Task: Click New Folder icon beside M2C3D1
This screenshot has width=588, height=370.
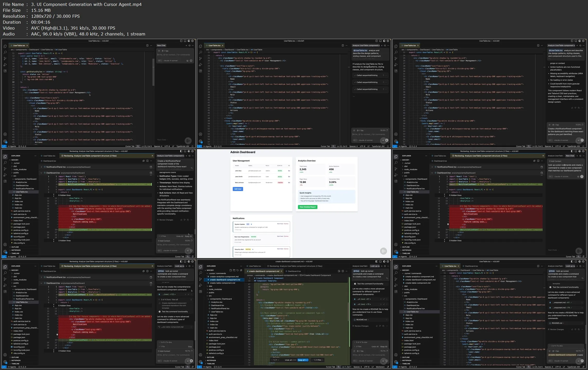Action: pos(234,270)
